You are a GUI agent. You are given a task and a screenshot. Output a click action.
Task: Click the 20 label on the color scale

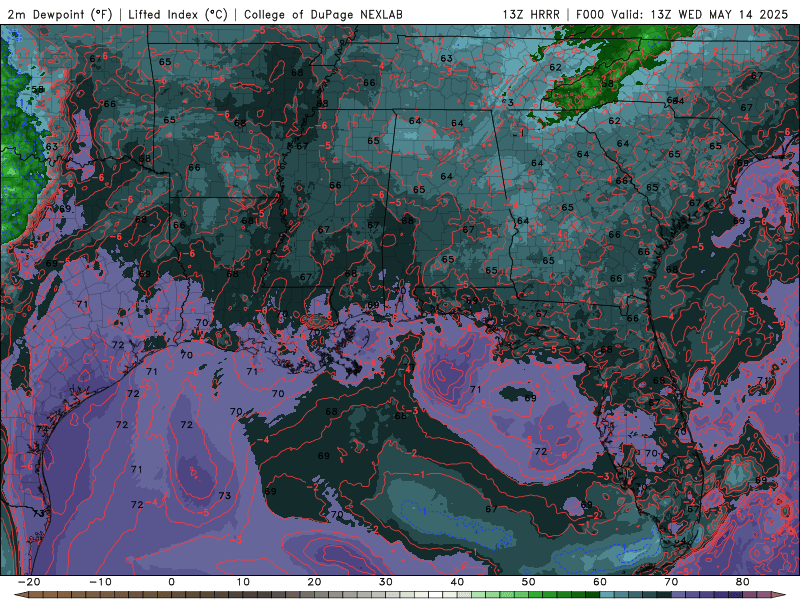[314, 582]
